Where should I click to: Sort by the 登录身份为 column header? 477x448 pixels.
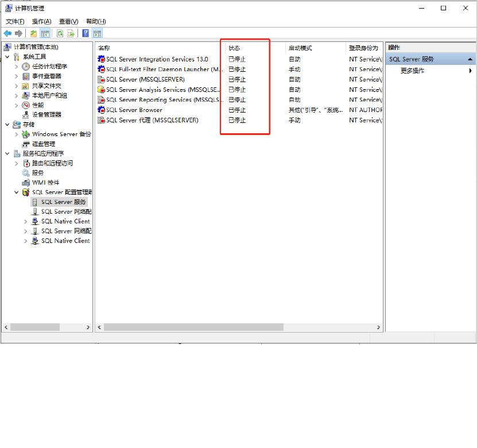tap(364, 48)
